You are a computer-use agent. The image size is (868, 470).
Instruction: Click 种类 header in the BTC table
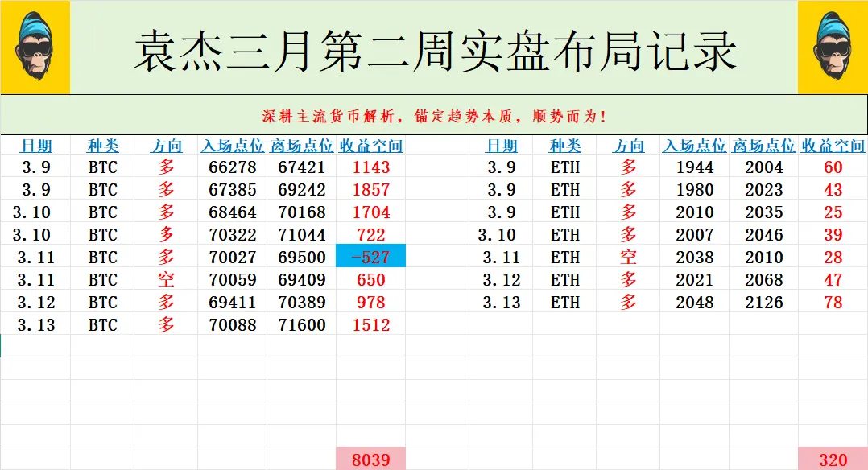pyautogui.click(x=103, y=146)
